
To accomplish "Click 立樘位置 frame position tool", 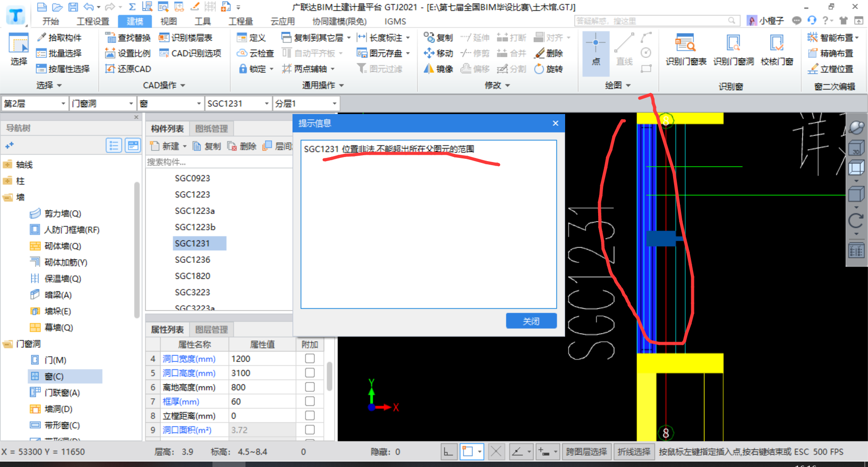I will coord(831,69).
